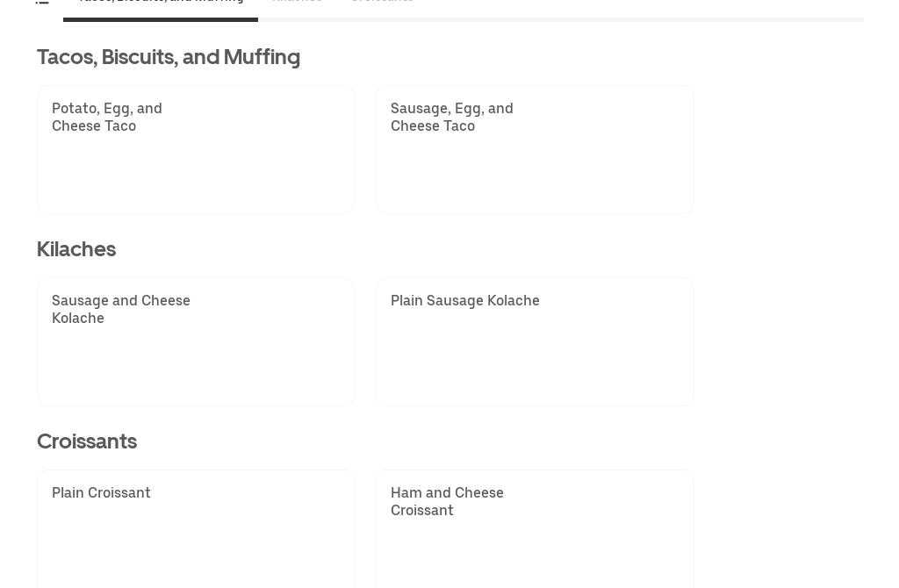899x588 pixels.
Task: Click the Potato, Egg, and Cheese Taco title
Action: click(106, 117)
